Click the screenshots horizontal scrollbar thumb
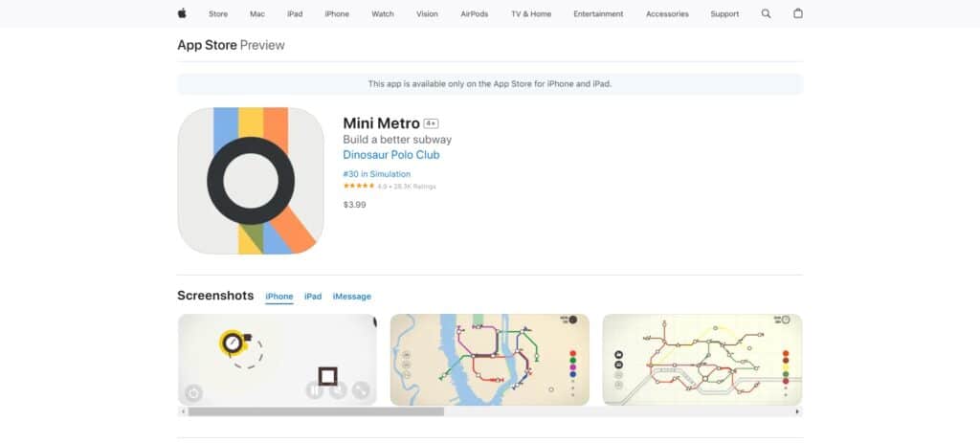The image size is (980, 443). coord(316,411)
